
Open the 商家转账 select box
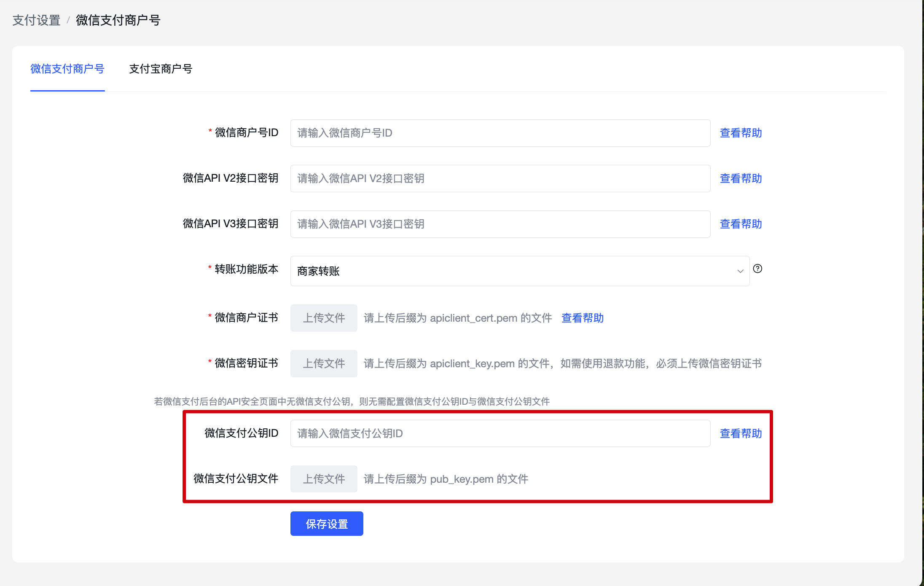click(x=520, y=271)
